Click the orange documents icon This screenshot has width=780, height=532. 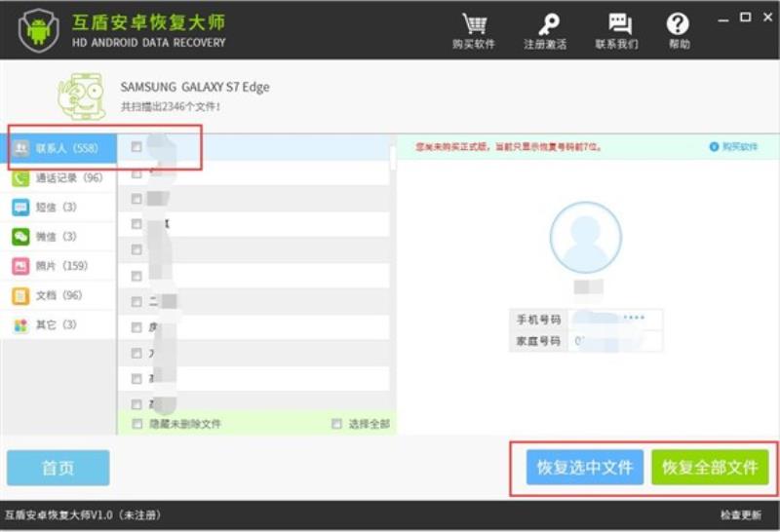[20, 296]
